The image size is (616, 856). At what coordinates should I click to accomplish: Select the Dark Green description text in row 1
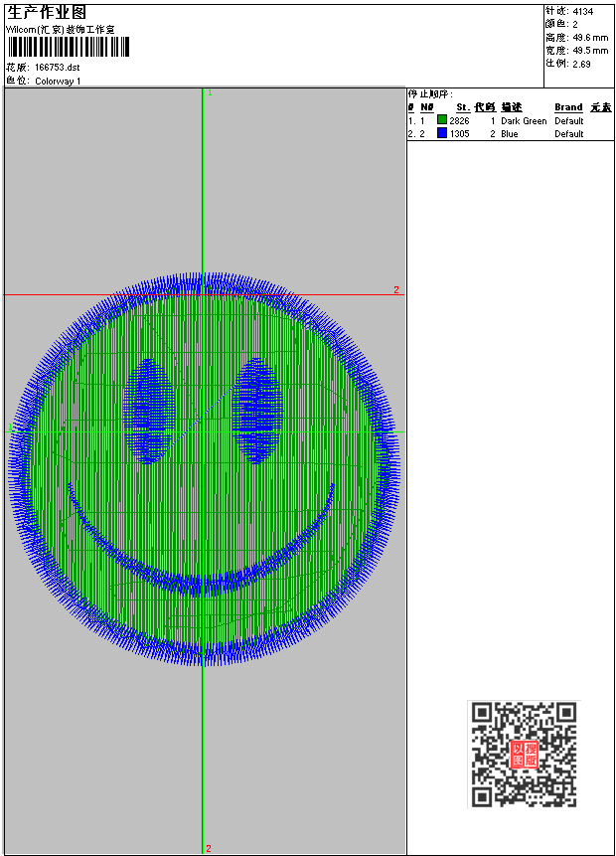pyautogui.click(x=524, y=121)
